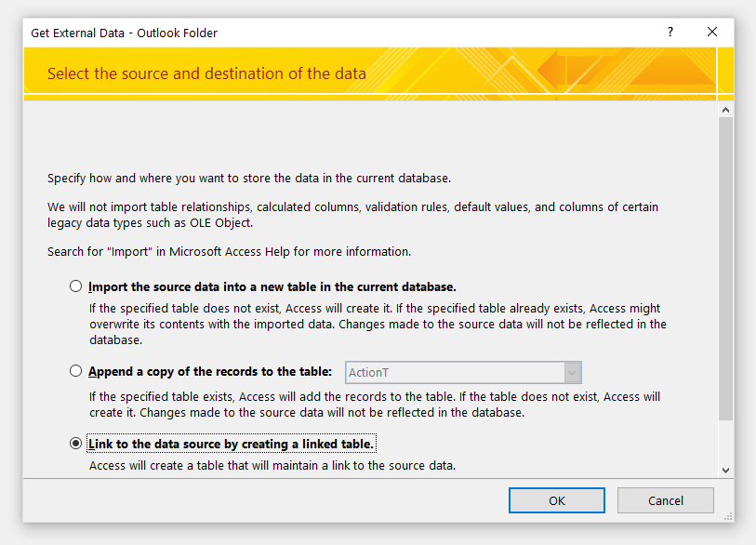756x545 pixels.
Task: Click the 'Import the source data' bold label
Action: (x=272, y=286)
